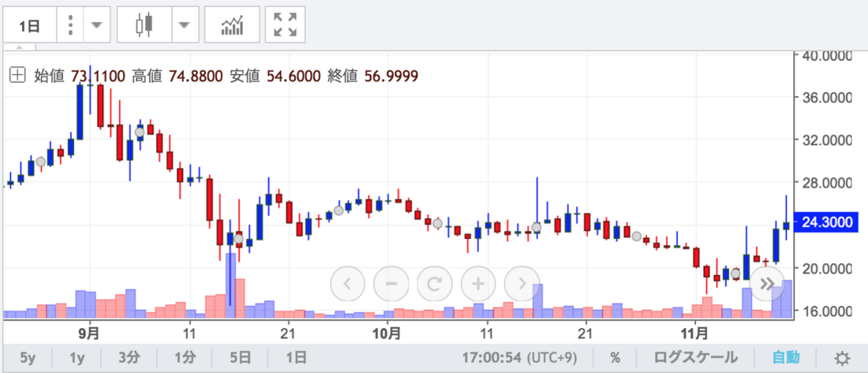Click the 17:00:54 (UTC+9) timezone clock
The width and height of the screenshot is (868, 373).
(519, 358)
